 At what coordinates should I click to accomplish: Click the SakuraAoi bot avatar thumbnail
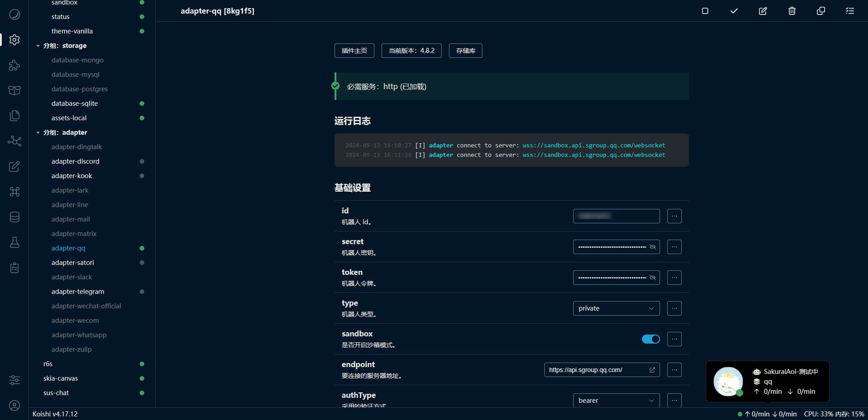tap(728, 382)
